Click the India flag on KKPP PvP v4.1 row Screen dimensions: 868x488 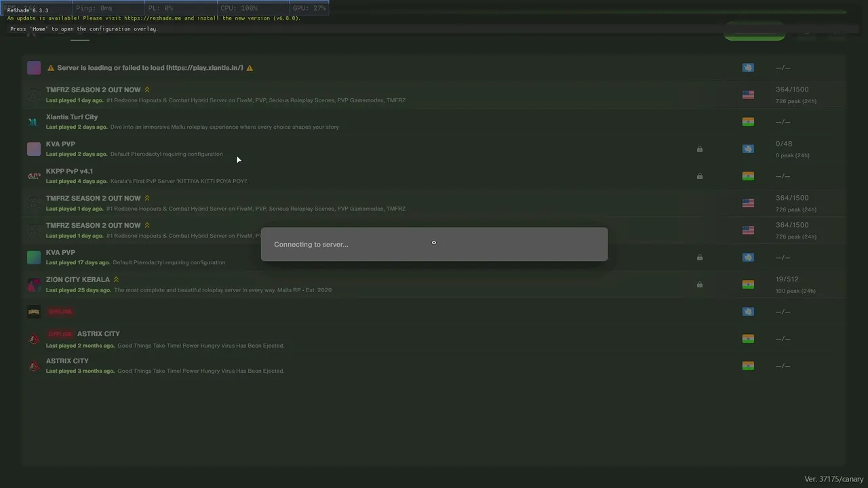pos(748,176)
